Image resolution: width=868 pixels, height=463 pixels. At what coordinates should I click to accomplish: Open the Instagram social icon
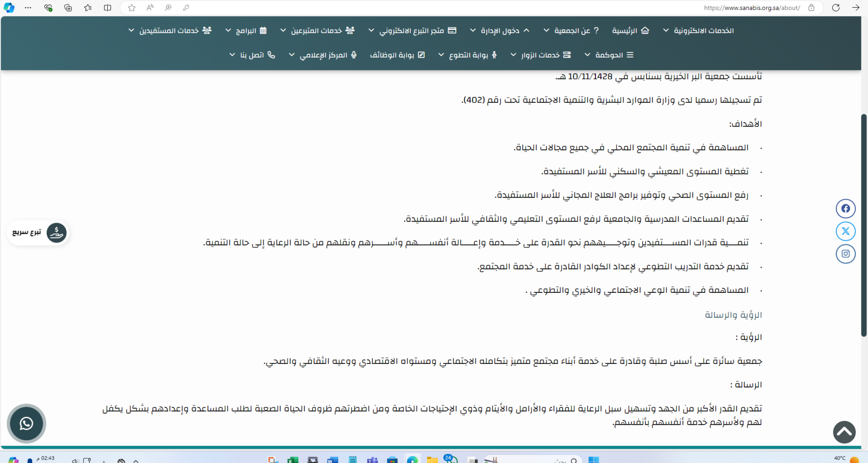(x=846, y=254)
